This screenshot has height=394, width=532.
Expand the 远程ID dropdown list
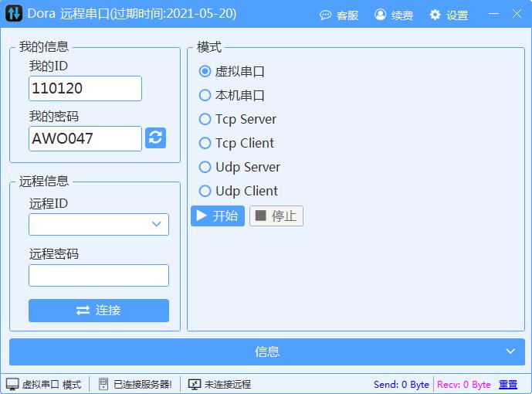point(156,224)
